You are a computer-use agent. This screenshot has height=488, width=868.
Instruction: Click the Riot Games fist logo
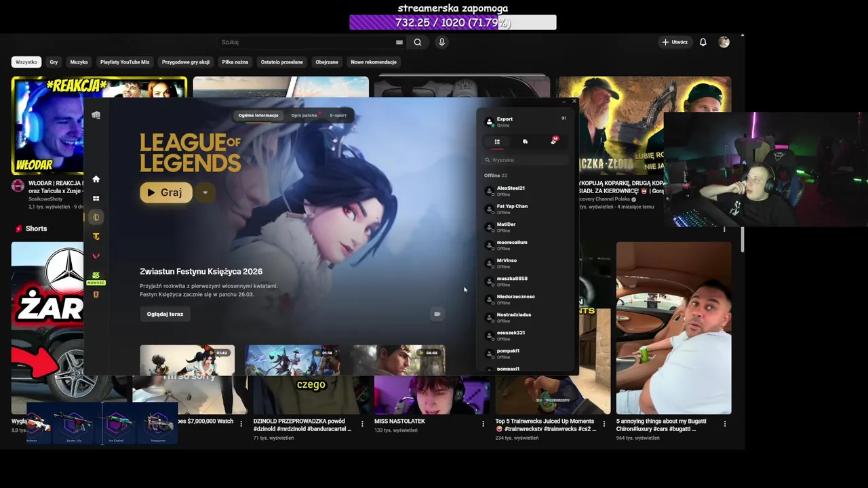[x=96, y=115]
